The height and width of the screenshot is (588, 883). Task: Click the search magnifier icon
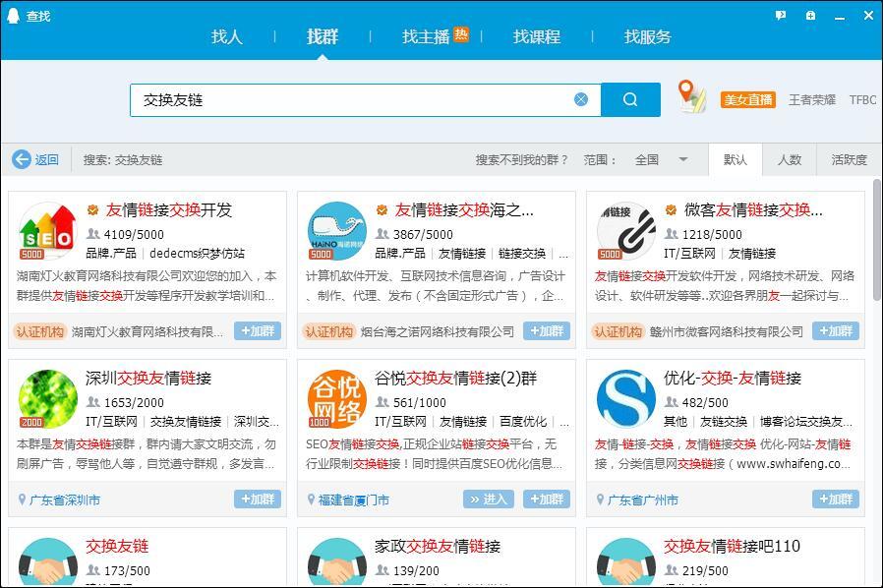(630, 98)
